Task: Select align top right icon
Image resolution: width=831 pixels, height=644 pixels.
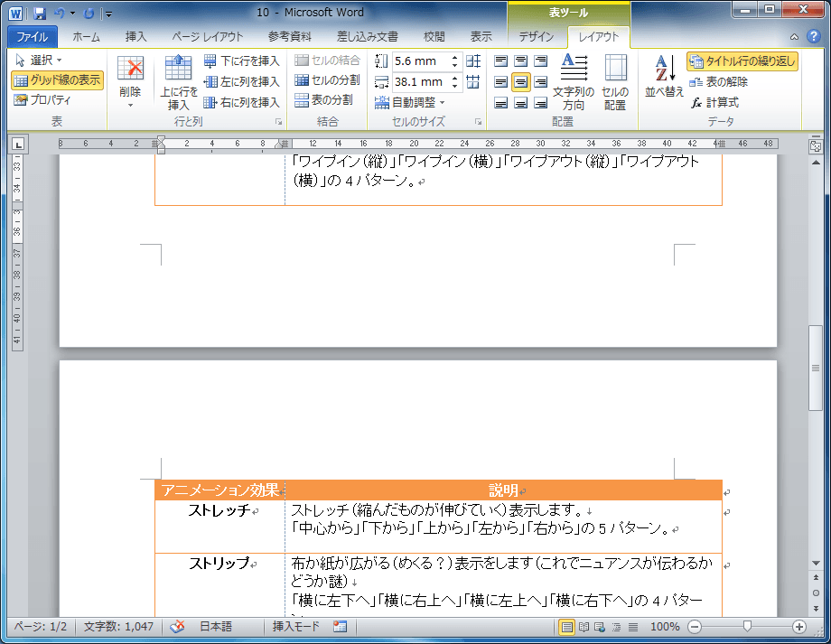Action: click(x=540, y=61)
